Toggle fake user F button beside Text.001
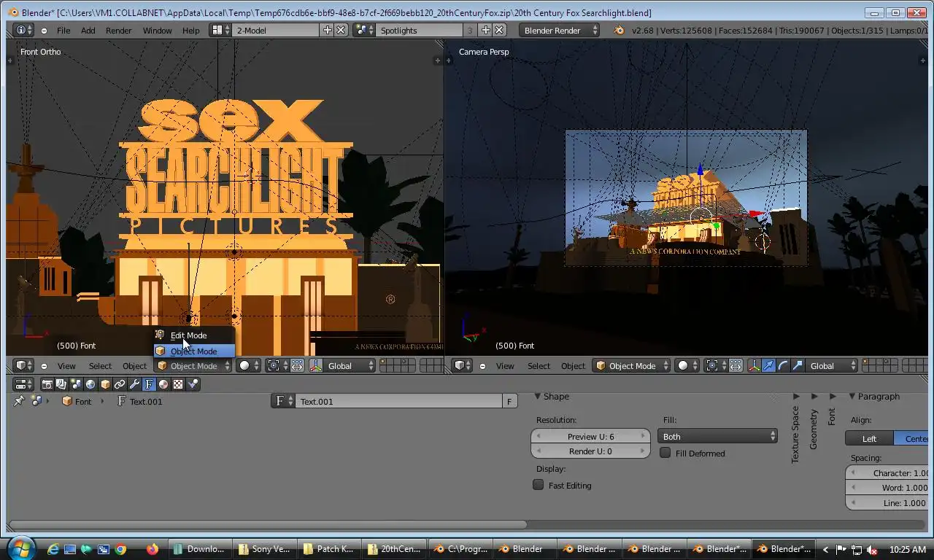This screenshot has height=560, width=934. [509, 401]
